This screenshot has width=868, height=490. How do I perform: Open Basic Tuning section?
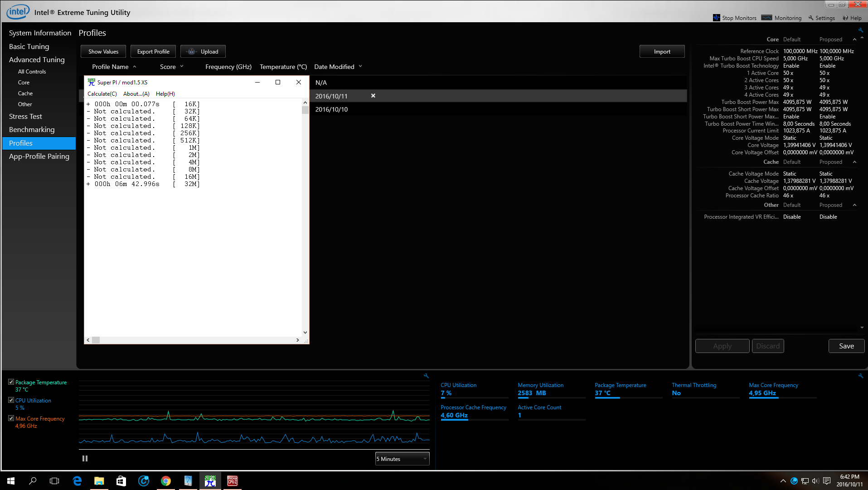point(29,46)
